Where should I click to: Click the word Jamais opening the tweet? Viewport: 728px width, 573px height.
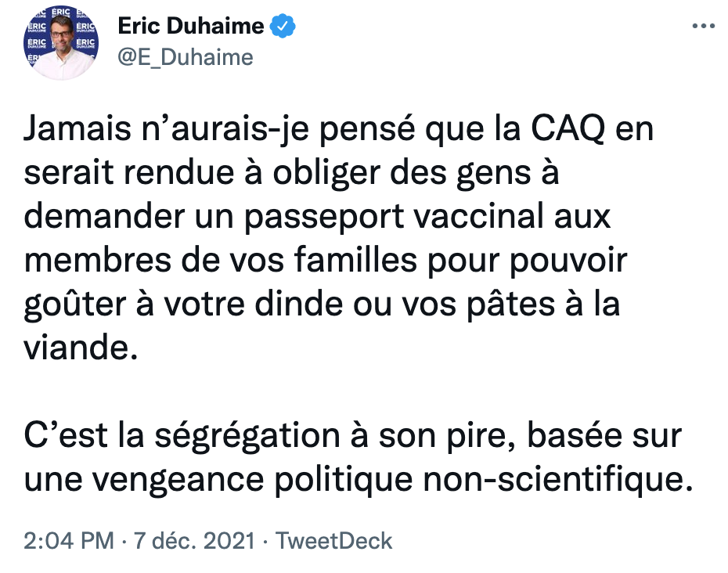[77, 128]
